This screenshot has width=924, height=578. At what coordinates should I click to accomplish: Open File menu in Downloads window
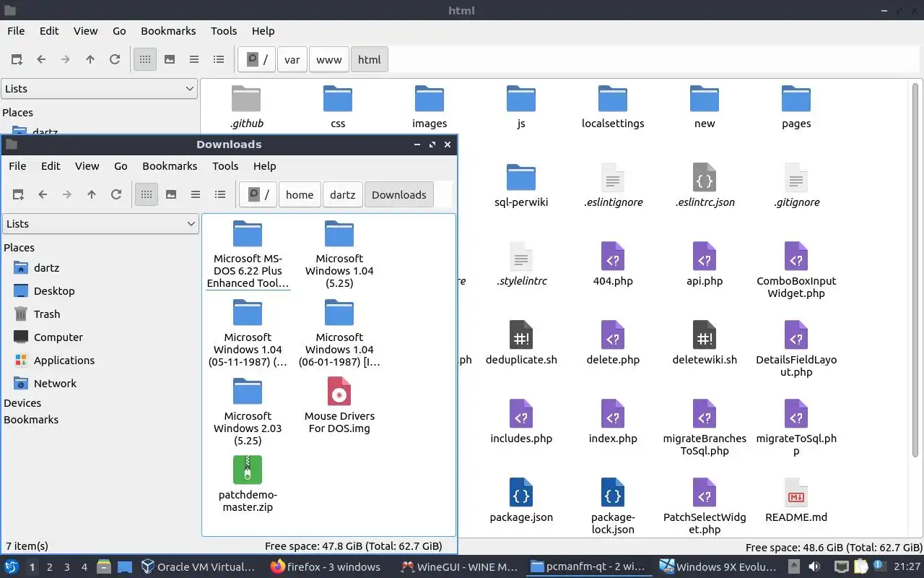[17, 165]
